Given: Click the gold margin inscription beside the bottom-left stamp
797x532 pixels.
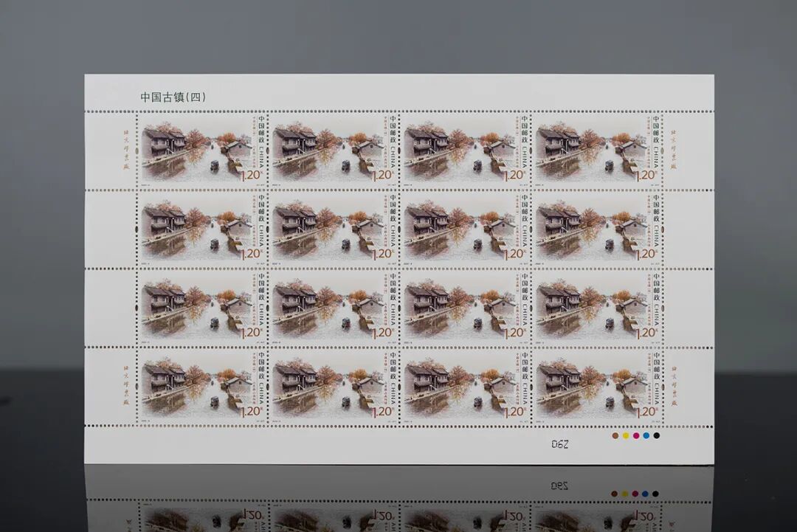Looking at the screenshot, I should pyautogui.click(x=128, y=385).
